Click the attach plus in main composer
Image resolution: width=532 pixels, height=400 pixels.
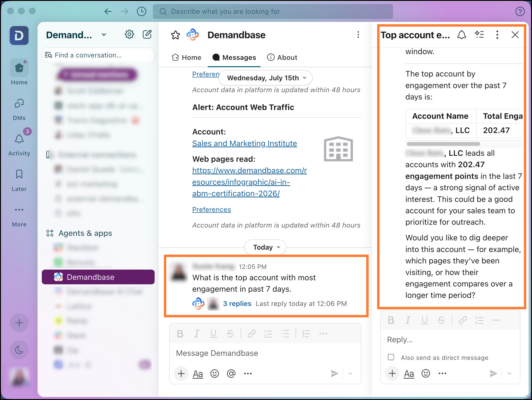click(181, 374)
